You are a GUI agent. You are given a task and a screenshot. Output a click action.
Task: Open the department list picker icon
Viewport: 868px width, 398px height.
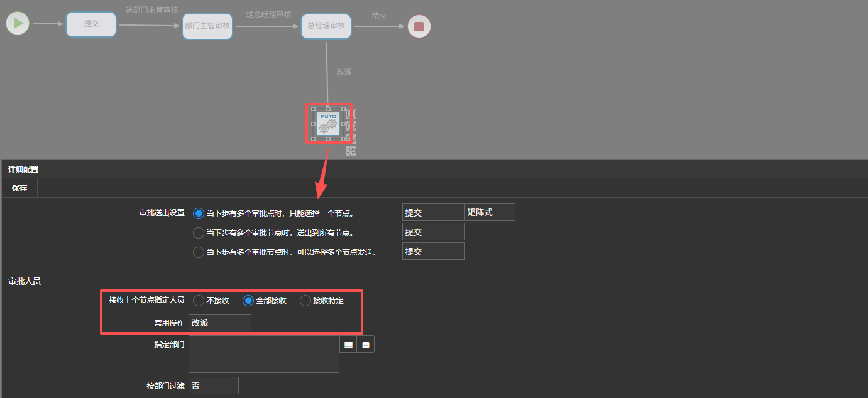point(348,345)
